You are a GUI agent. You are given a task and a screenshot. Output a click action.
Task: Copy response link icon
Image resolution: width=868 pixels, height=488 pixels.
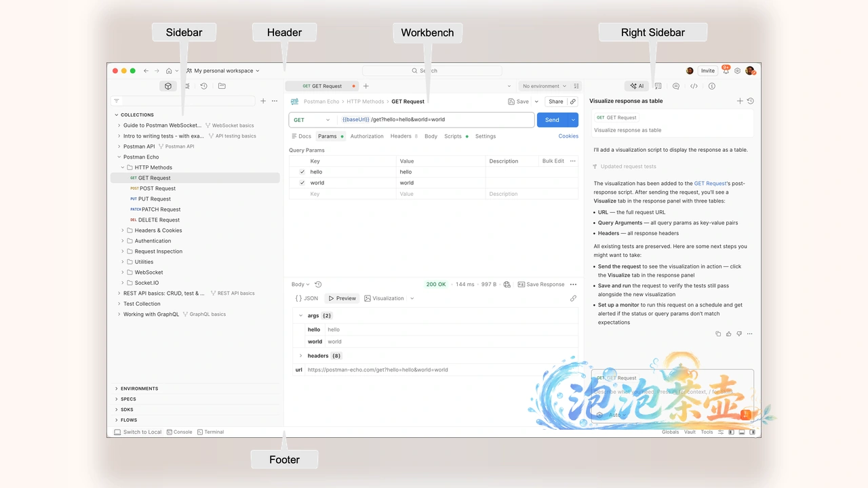[x=573, y=298]
